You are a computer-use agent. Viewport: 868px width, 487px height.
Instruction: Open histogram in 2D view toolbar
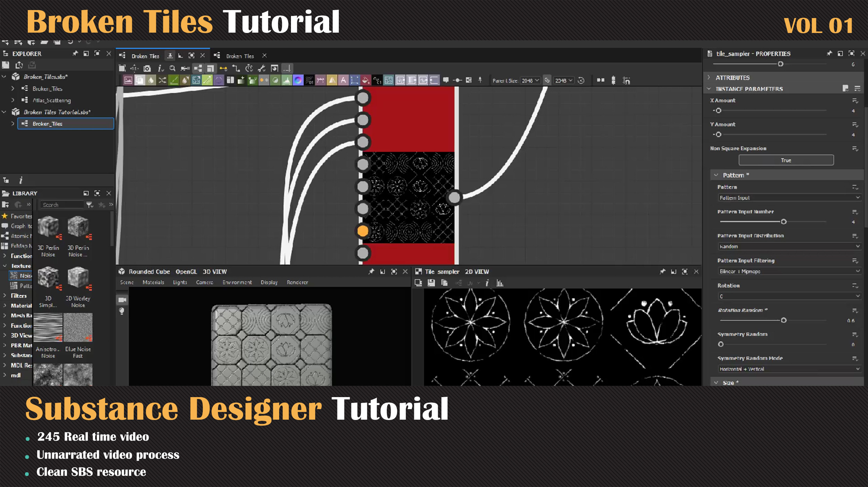tap(500, 283)
